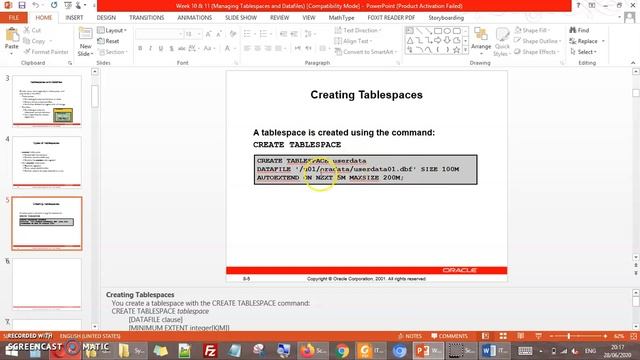640x360 pixels.
Task: Click the Cut command
Action: [x=32, y=30]
